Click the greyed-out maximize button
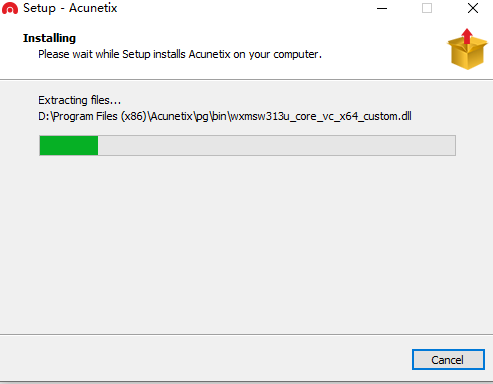 coord(427,8)
